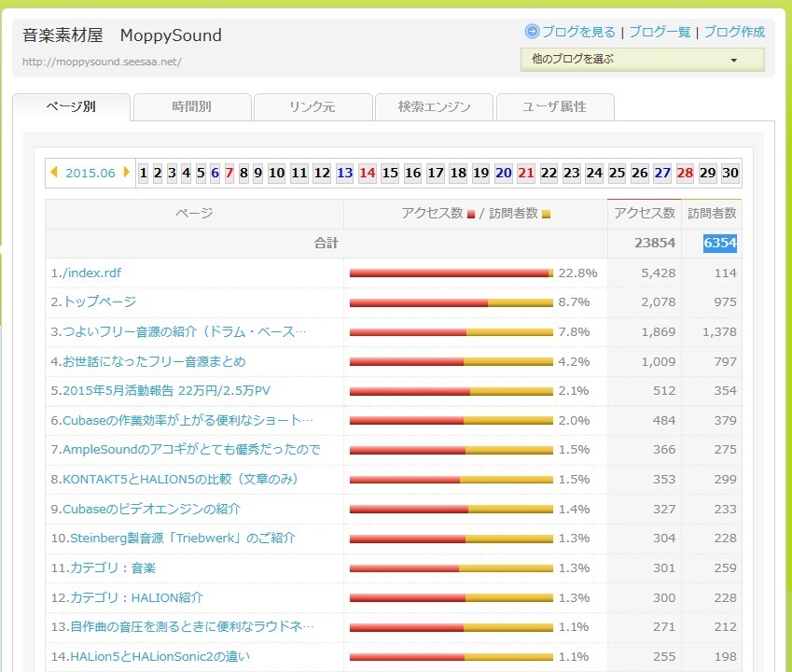792x672 pixels.
Task: Click the red access count legend square
Action: [x=471, y=215]
